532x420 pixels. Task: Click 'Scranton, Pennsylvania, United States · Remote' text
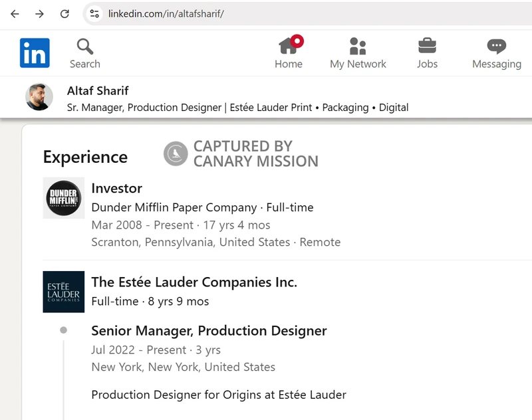pos(215,242)
